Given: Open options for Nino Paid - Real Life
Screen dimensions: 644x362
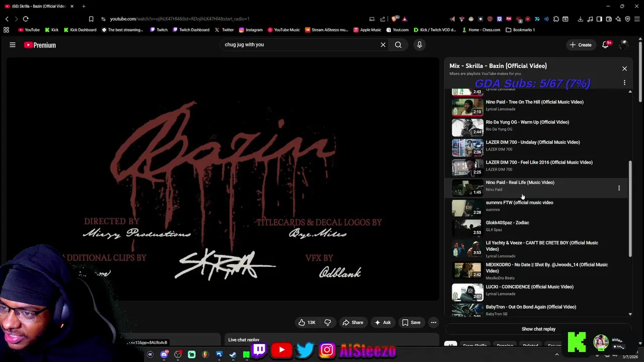Looking at the screenshot, I should [x=619, y=188].
